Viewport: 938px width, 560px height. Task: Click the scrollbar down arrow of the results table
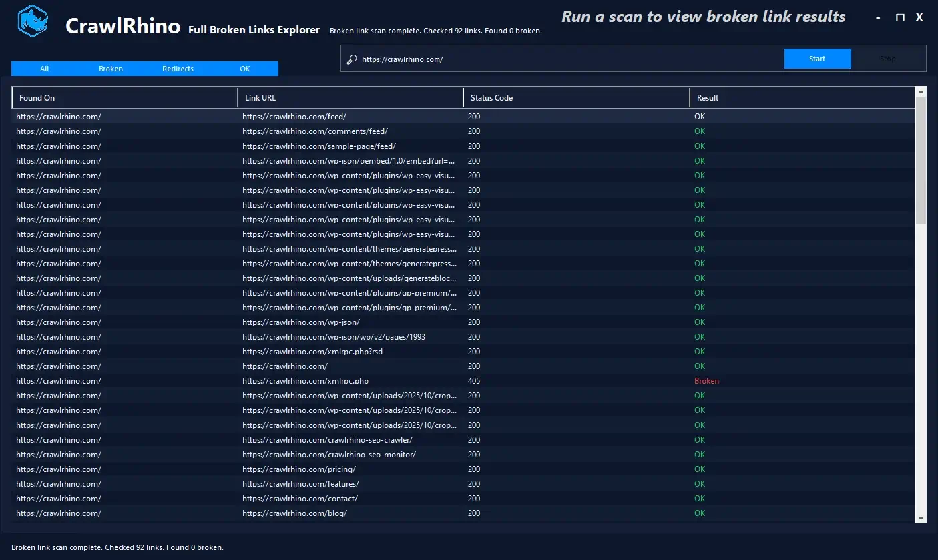click(x=921, y=517)
